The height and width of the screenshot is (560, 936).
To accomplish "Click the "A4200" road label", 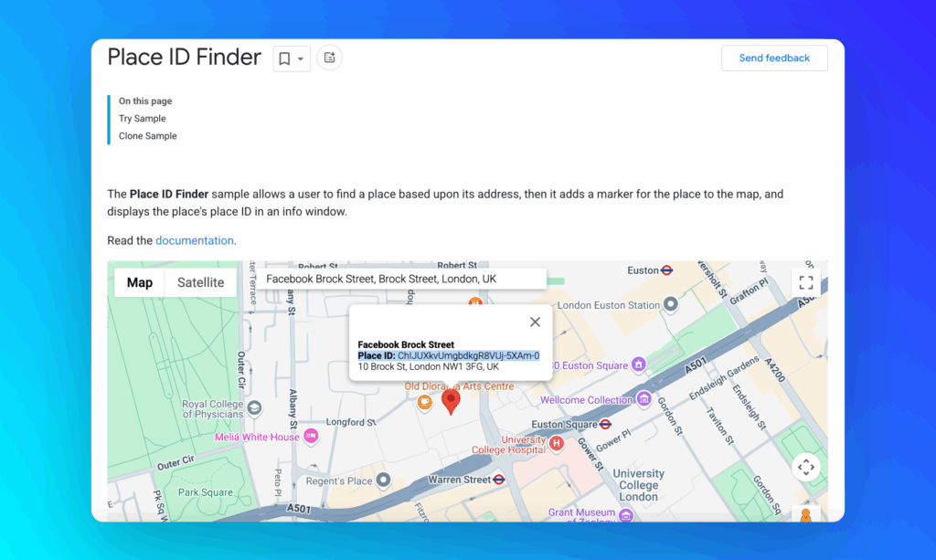I will point(775,370).
